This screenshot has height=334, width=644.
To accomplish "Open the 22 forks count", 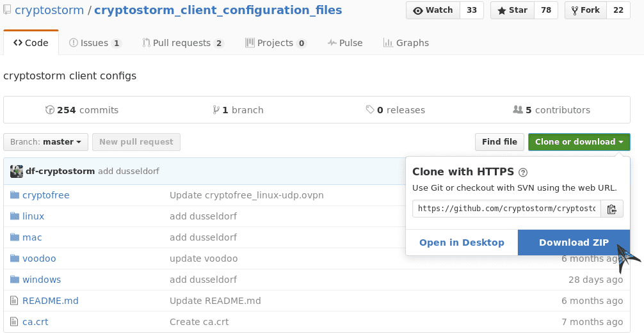I will coord(618,10).
